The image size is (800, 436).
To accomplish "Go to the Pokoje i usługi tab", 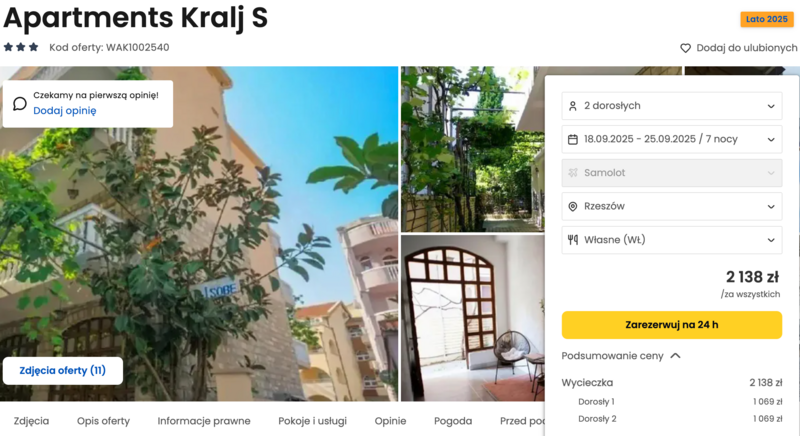I will (x=312, y=421).
